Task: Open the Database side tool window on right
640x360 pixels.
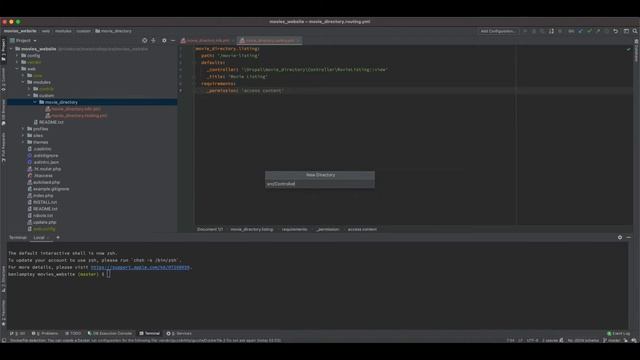Action: point(636,51)
